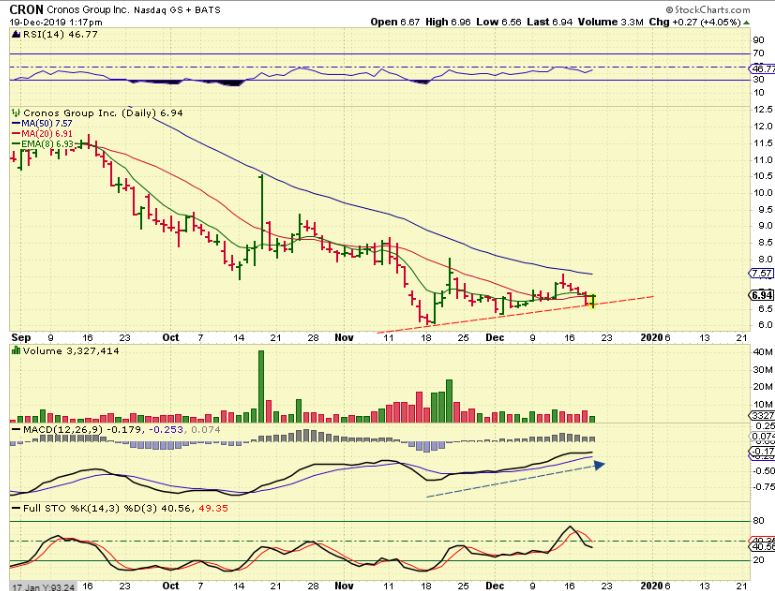Click the 70 level label on RSI axis
The width and height of the screenshot is (775, 591).
tap(758, 53)
